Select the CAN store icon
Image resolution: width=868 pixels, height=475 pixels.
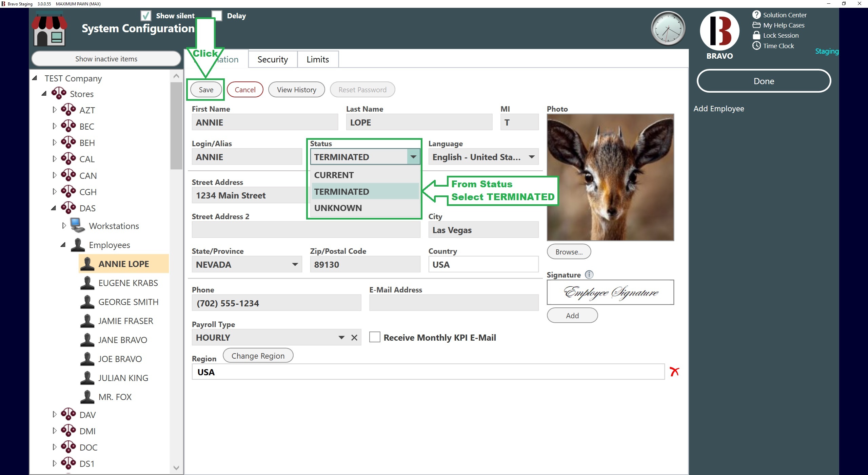click(x=68, y=175)
